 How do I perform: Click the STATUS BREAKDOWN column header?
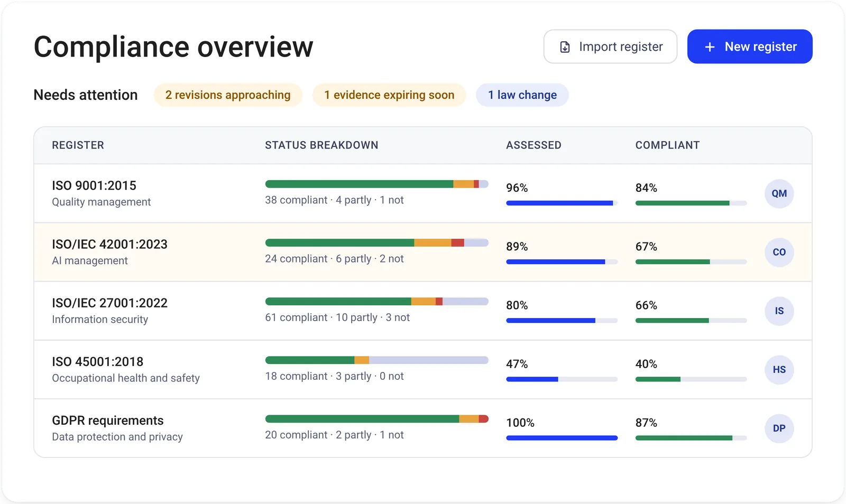point(321,145)
